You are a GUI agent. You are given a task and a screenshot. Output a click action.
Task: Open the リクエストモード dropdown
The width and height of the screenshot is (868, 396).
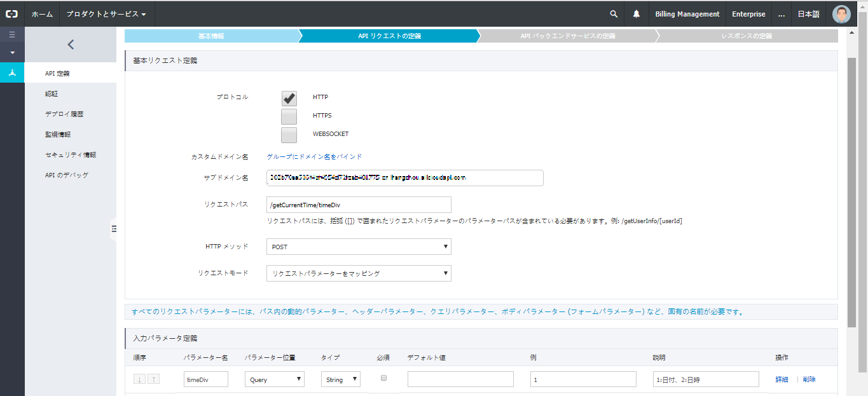359,273
